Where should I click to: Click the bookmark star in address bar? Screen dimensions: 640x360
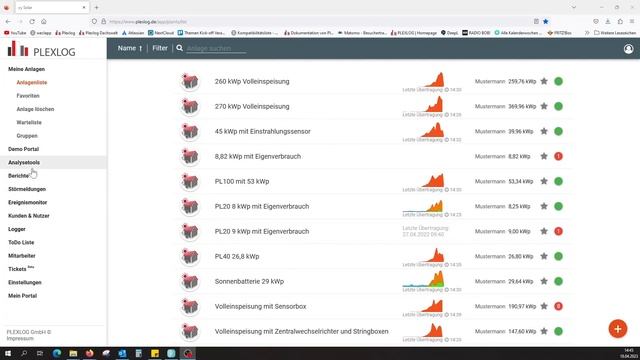tap(545, 21)
